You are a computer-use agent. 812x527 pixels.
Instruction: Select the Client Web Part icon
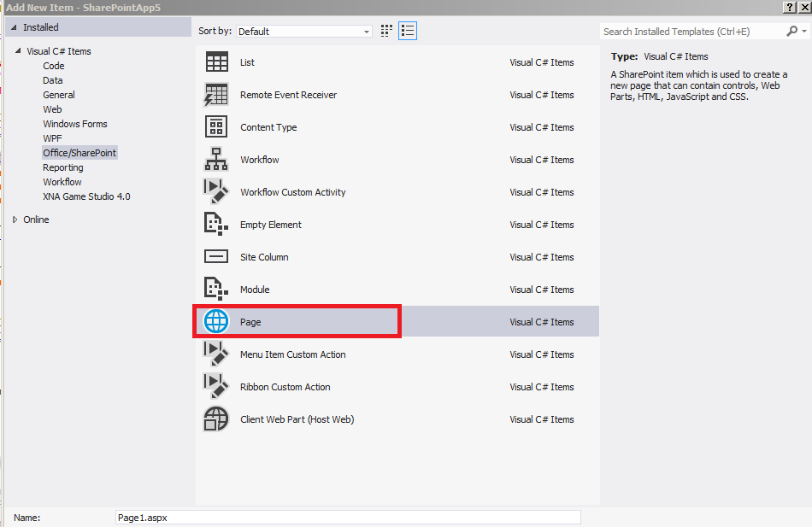pyautogui.click(x=216, y=419)
